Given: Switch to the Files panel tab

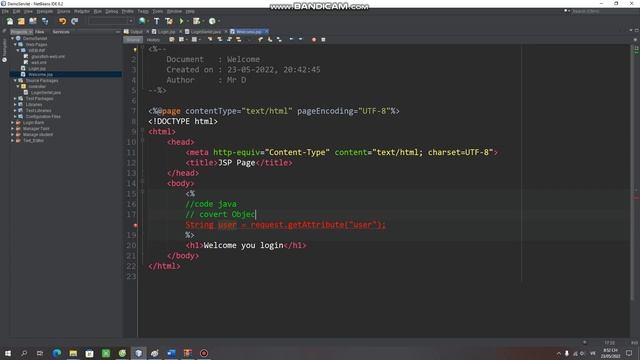Looking at the screenshot, I should pyautogui.click(x=40, y=31).
